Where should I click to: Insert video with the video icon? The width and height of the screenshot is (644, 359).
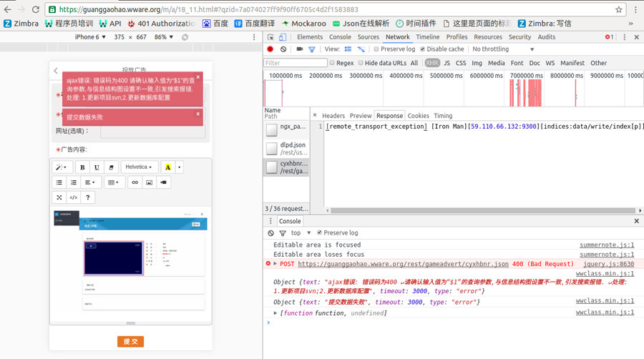[x=163, y=182]
